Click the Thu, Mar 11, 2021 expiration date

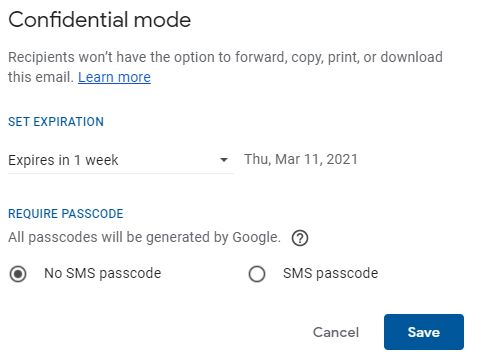(x=301, y=159)
